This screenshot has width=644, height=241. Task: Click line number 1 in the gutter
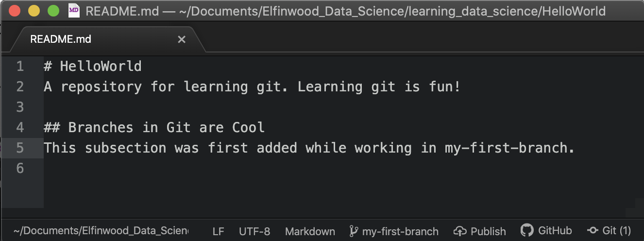point(20,66)
